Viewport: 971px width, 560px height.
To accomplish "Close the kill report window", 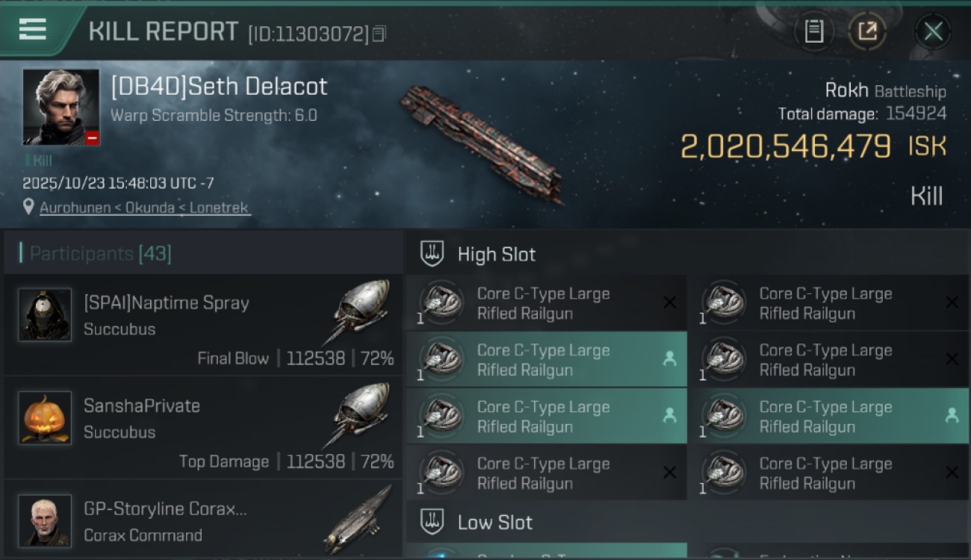I will pyautogui.click(x=933, y=31).
